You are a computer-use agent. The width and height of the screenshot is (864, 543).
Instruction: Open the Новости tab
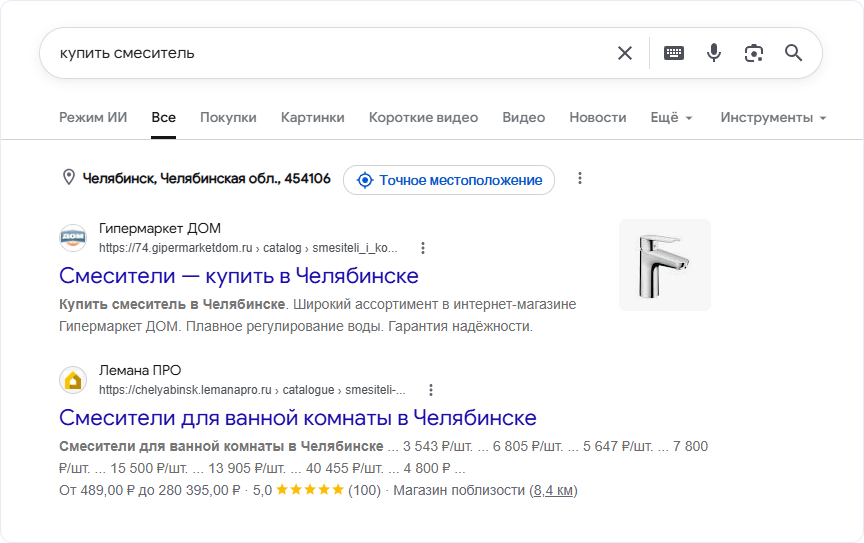[598, 117]
